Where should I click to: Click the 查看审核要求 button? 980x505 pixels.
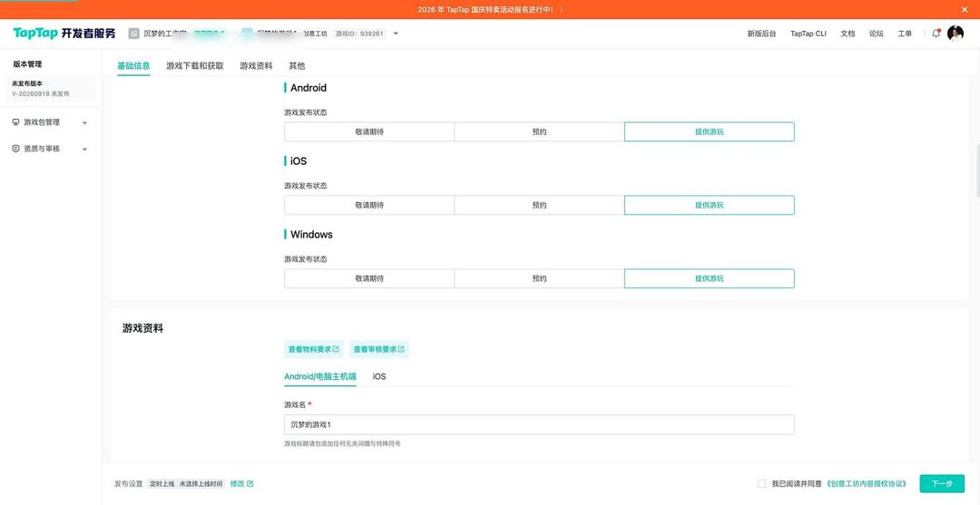(379, 350)
